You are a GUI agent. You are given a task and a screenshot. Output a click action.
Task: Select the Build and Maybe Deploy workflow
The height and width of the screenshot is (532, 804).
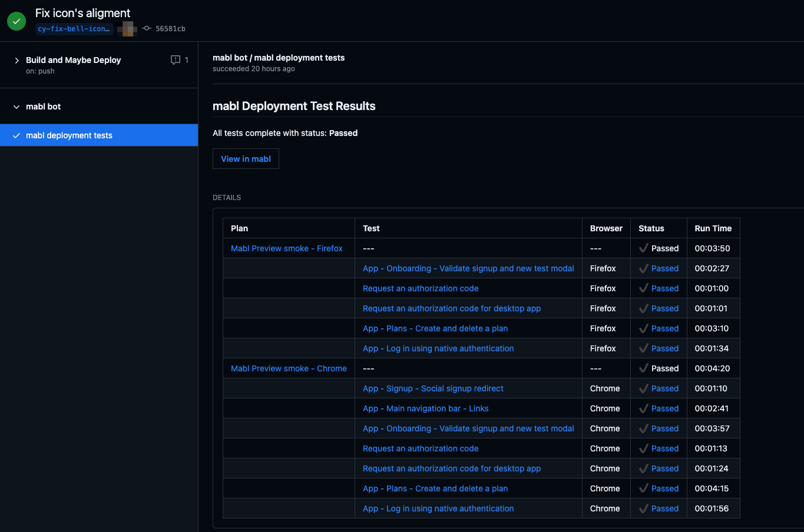tap(73, 59)
